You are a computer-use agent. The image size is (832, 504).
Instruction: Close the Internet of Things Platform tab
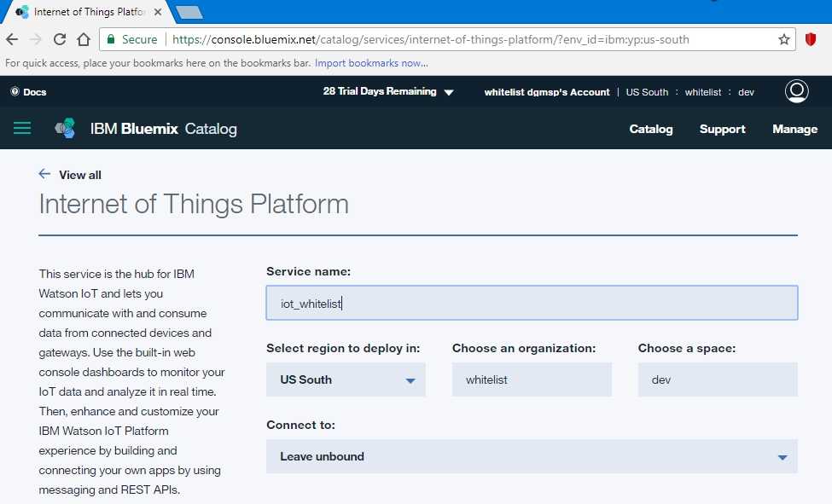click(158, 12)
